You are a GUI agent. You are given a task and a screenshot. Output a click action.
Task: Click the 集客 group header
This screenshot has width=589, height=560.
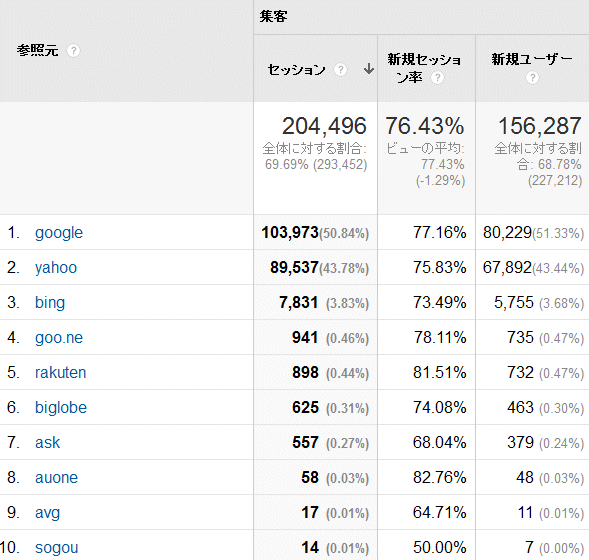point(273,17)
